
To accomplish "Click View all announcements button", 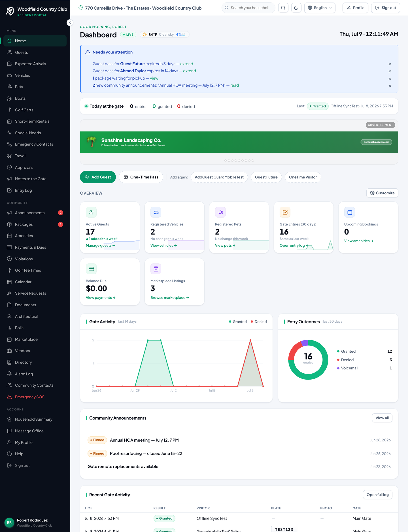I will tap(382, 418).
